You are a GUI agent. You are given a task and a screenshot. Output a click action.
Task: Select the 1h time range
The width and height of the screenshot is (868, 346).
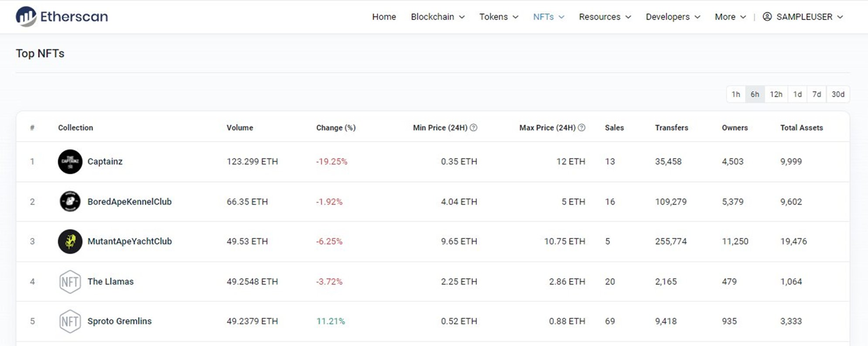click(x=736, y=94)
